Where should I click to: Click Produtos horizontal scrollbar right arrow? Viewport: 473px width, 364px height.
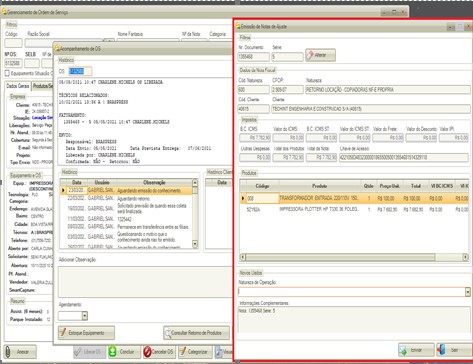pyautogui.click(x=465, y=257)
